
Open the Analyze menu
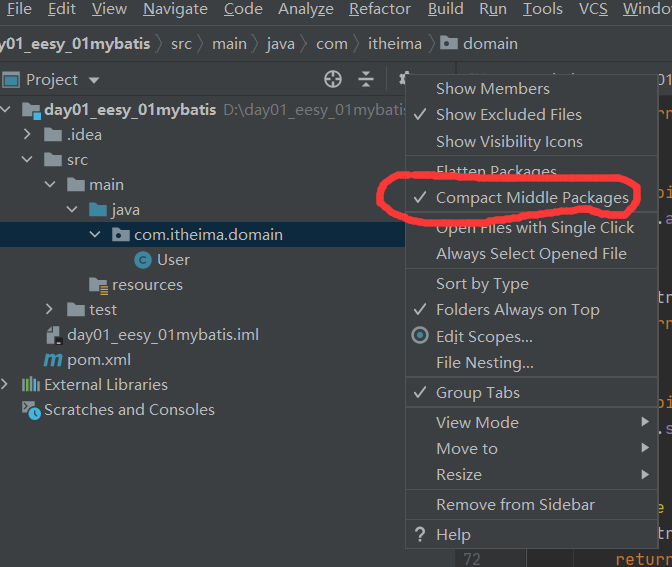pos(306,9)
